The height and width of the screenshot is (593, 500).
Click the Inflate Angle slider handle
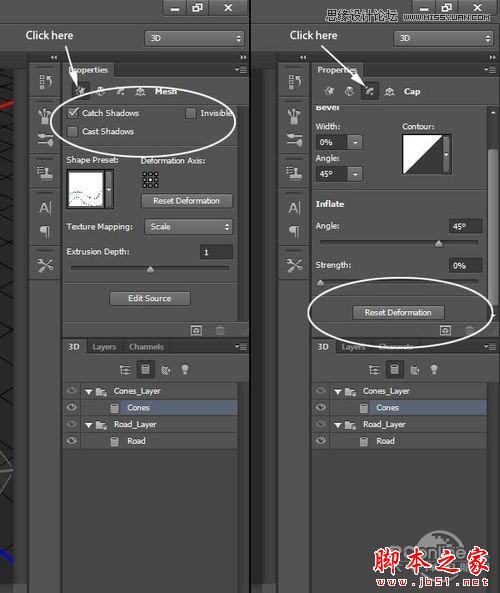pos(439,244)
